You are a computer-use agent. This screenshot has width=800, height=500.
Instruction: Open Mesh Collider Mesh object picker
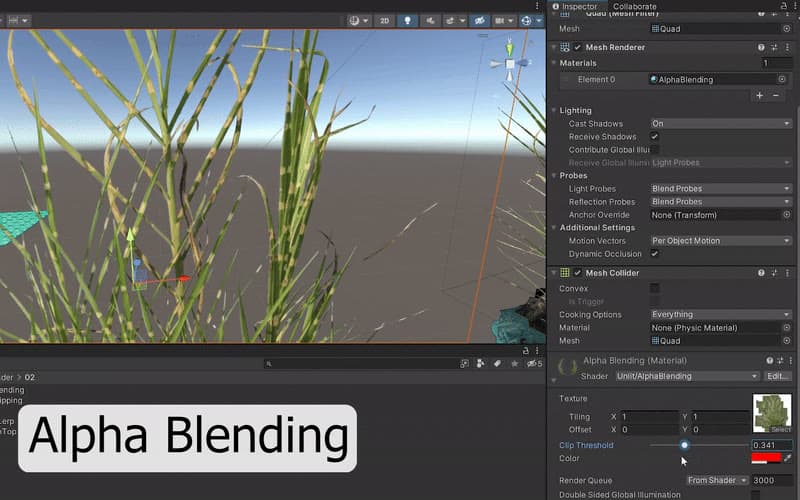tap(787, 340)
